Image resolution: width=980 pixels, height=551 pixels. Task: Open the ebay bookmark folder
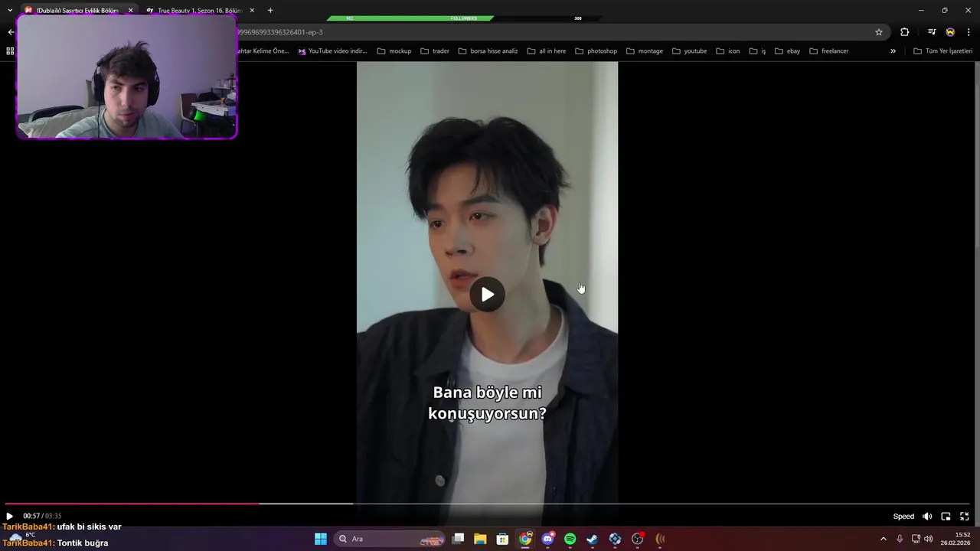point(788,51)
